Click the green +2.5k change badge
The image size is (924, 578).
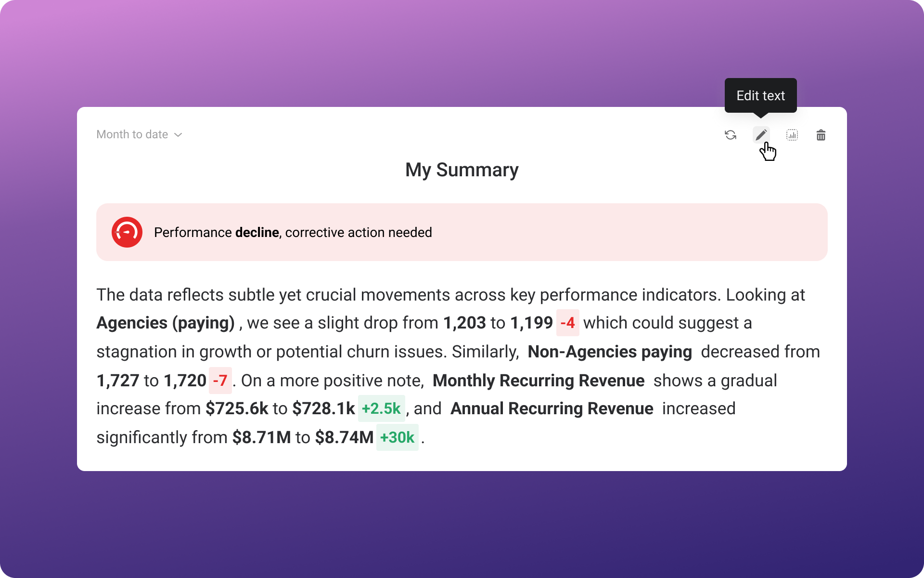click(381, 408)
